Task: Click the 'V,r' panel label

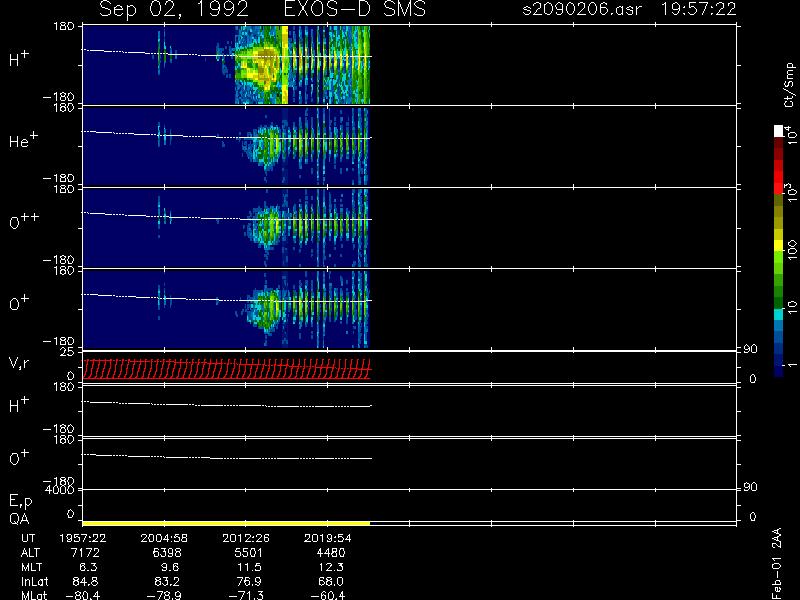Action: [x=19, y=363]
